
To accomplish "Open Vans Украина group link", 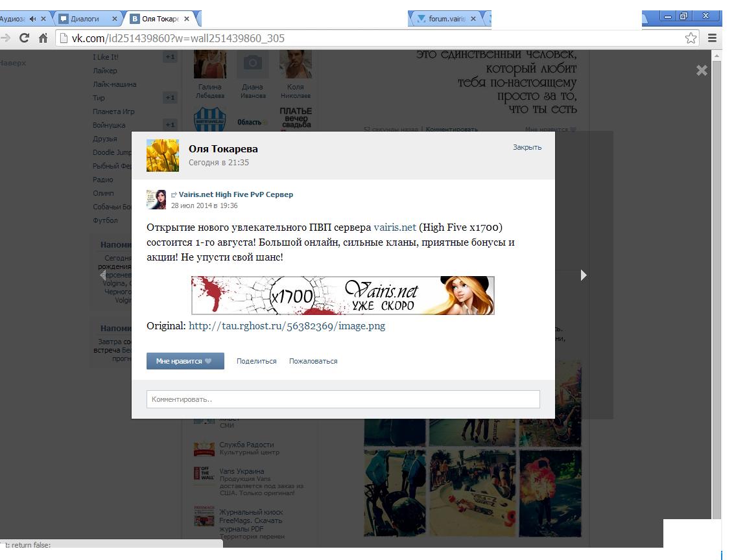I will pyautogui.click(x=241, y=471).
